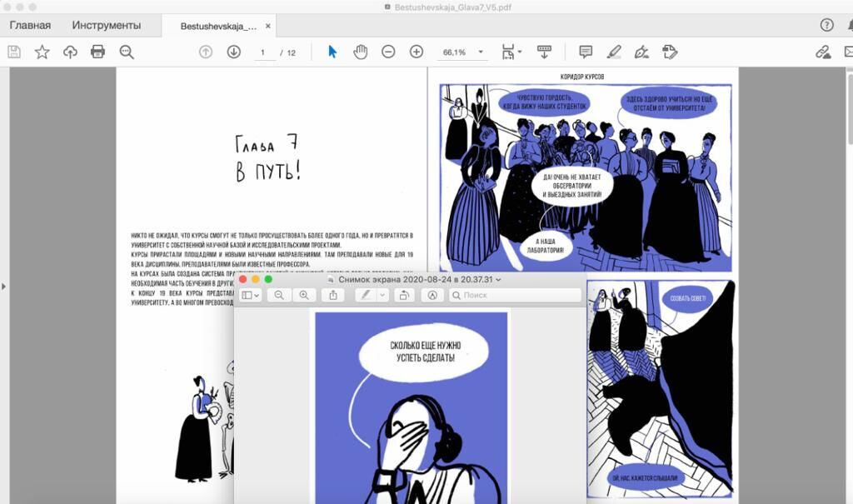Click the Глава 7 В путь! heading
The height and width of the screenshot is (504, 853).
[267, 158]
